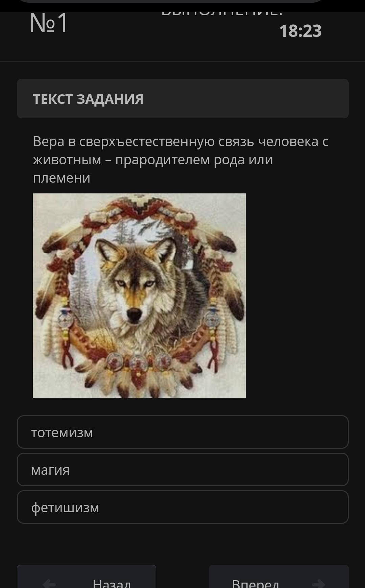Choose the магия answer option
Viewport: 365px width, 588px height.
182,469
